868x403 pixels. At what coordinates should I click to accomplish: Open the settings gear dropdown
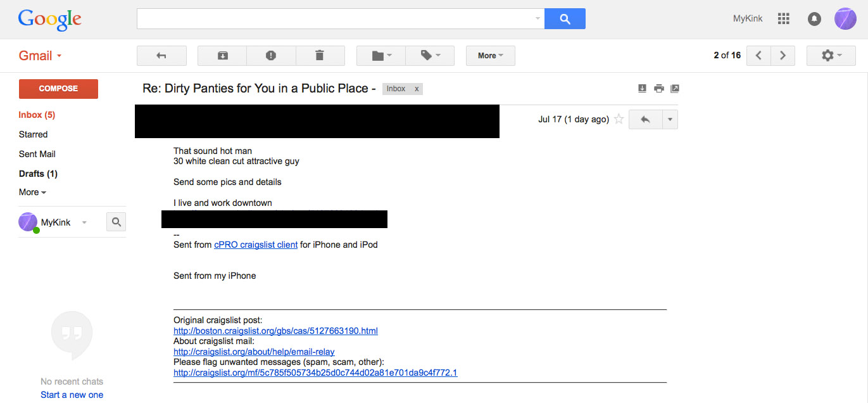coord(831,56)
